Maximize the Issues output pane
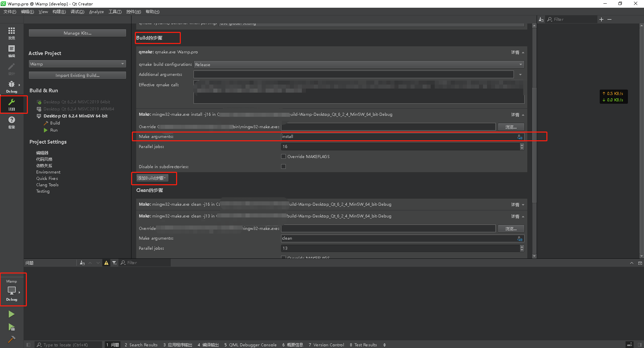The image size is (644, 348). 640,263
